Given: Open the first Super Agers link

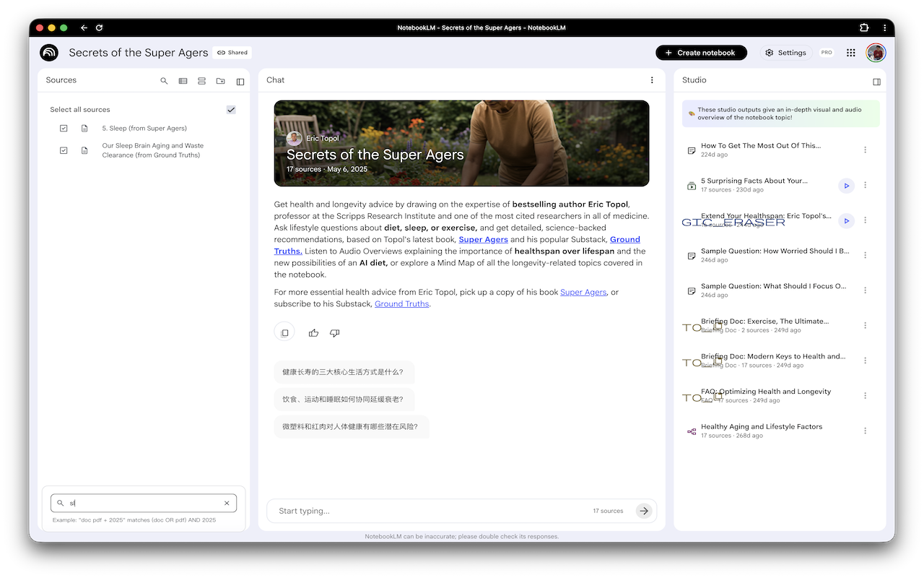Looking at the screenshot, I should (484, 239).
